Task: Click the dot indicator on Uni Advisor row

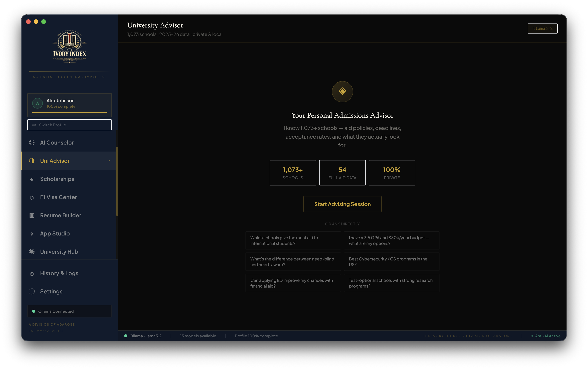Action: point(109,161)
